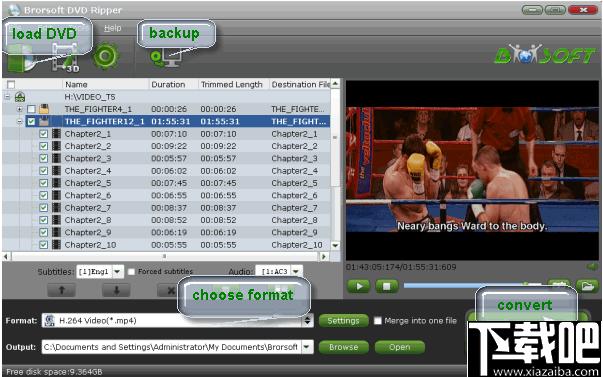Click the Destination File column header

click(300, 84)
